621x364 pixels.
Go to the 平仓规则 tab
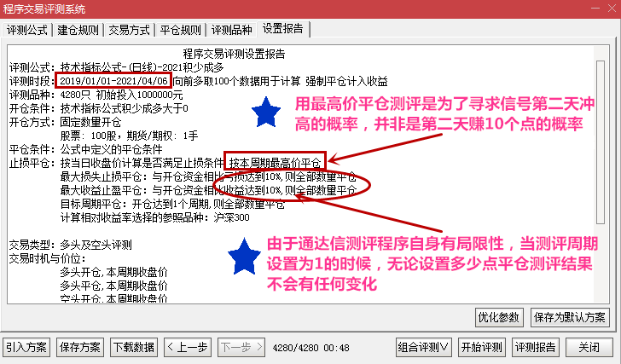pyautogui.click(x=180, y=30)
